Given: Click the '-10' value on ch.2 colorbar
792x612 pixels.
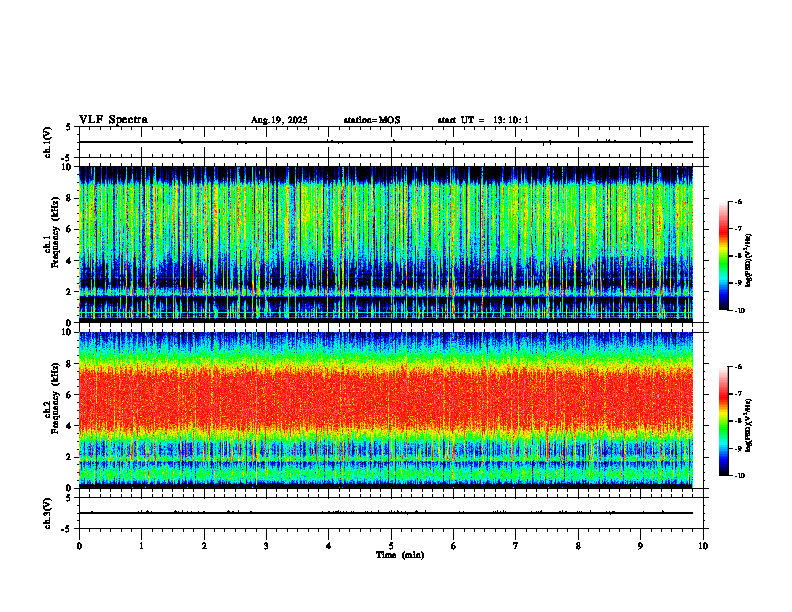Looking at the screenshot, I should pyautogui.click(x=738, y=476).
